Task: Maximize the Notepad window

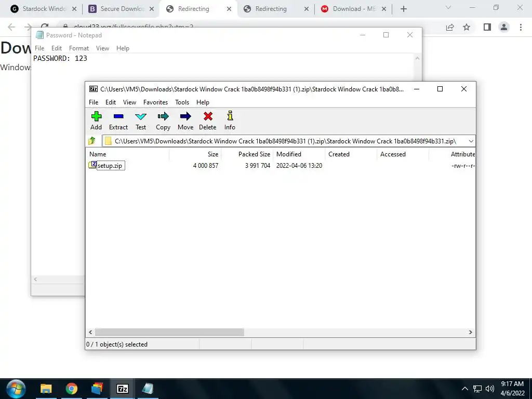Action: (x=386, y=35)
